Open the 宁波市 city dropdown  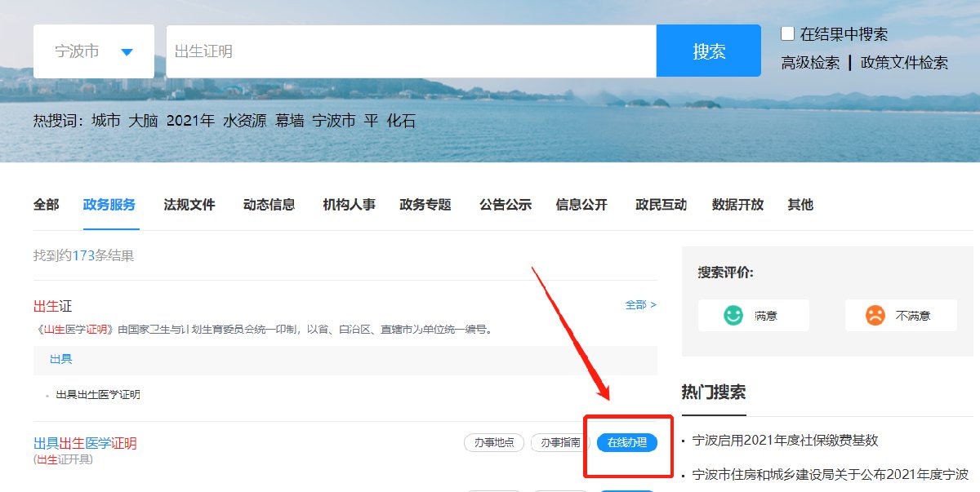click(94, 51)
